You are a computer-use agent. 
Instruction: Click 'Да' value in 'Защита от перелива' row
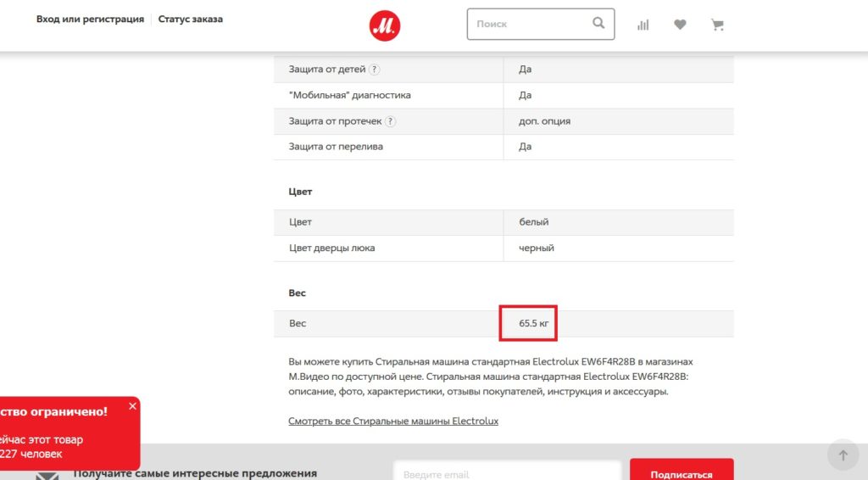(525, 147)
